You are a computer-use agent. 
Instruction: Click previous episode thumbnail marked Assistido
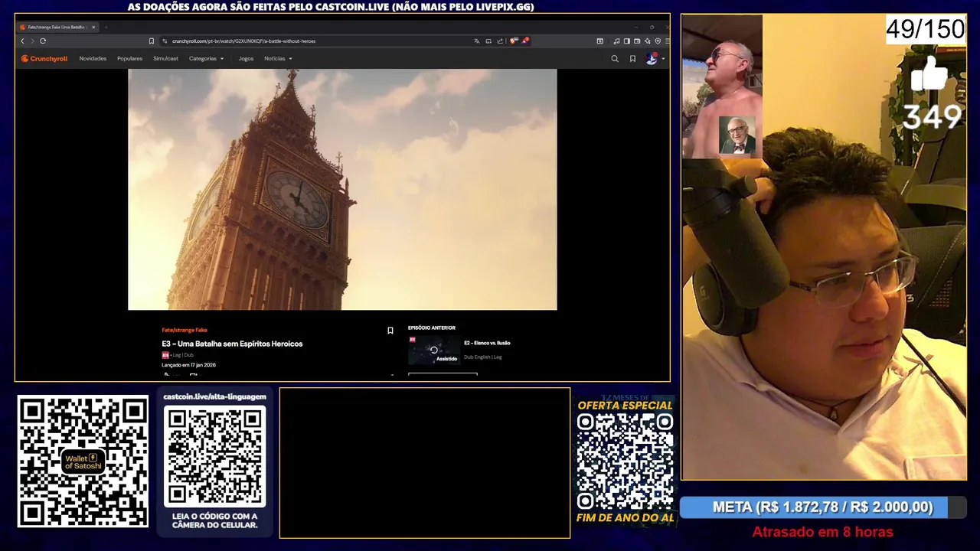pyautogui.click(x=433, y=350)
